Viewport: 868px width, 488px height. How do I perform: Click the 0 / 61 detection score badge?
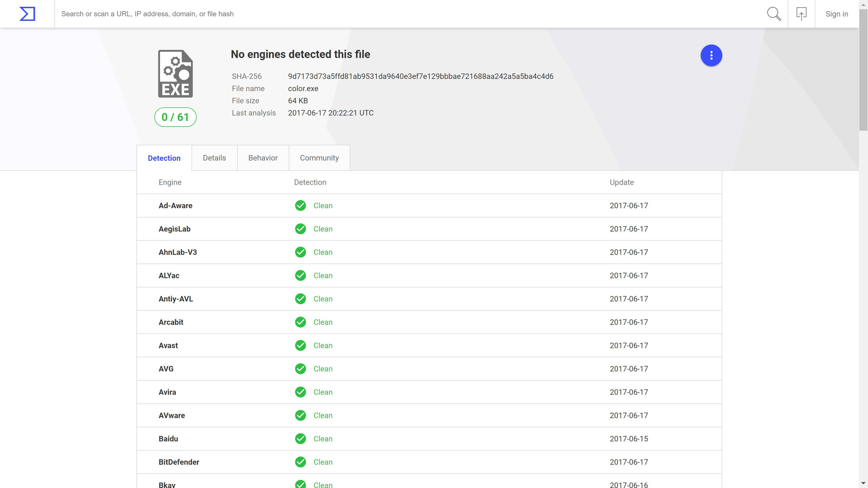coord(175,117)
